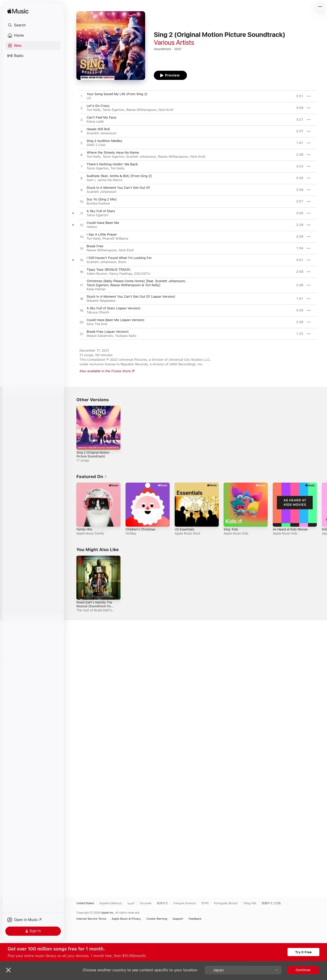
Task: Open more options for track 19 by Takuya Ohashi
Action: [x=309, y=310]
